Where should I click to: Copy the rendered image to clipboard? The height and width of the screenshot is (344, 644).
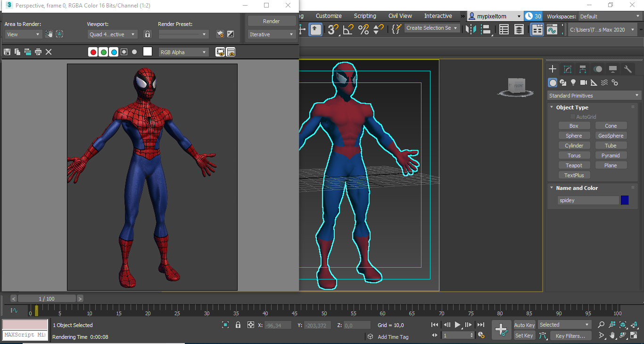click(17, 52)
